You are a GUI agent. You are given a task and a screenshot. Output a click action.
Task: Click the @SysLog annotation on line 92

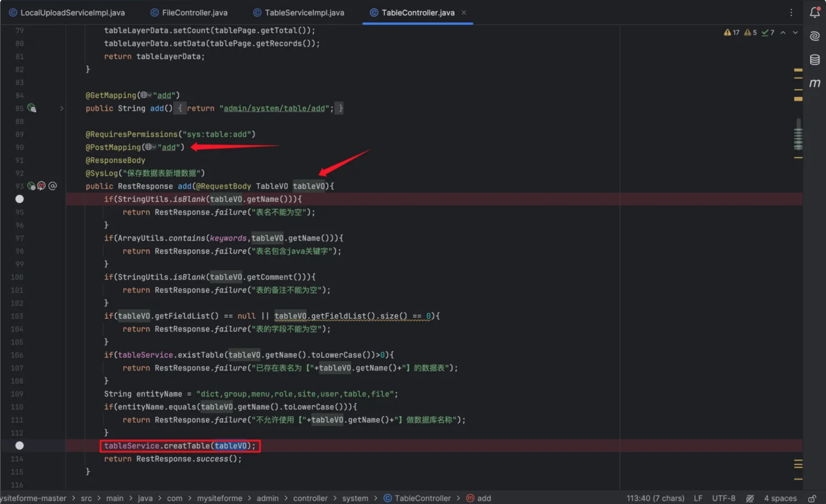tap(145, 173)
